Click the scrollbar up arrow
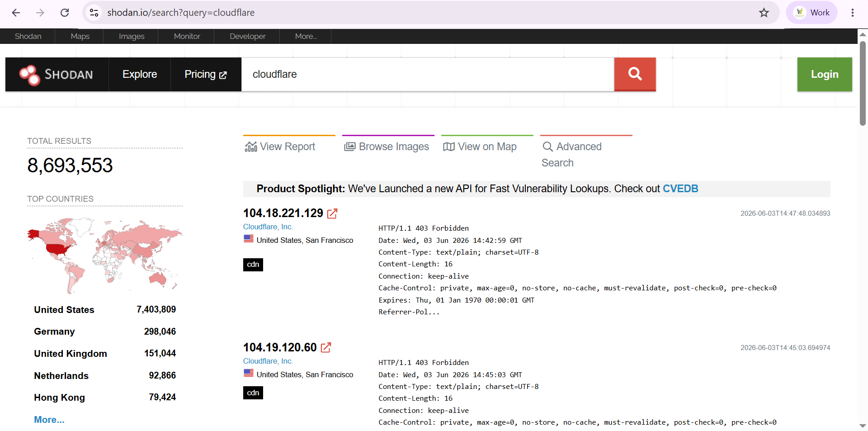Viewport: 868px width, 431px height. point(863,34)
